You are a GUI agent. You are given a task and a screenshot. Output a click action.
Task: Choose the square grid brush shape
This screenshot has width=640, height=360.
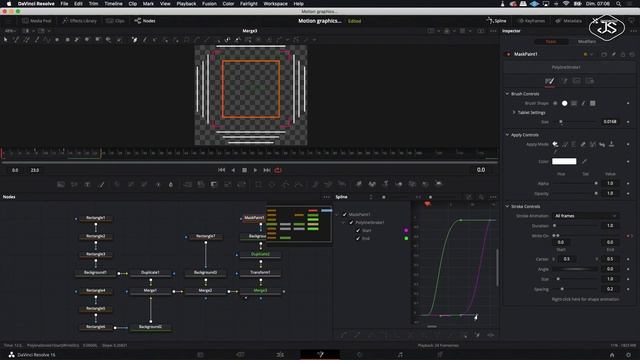click(593, 103)
